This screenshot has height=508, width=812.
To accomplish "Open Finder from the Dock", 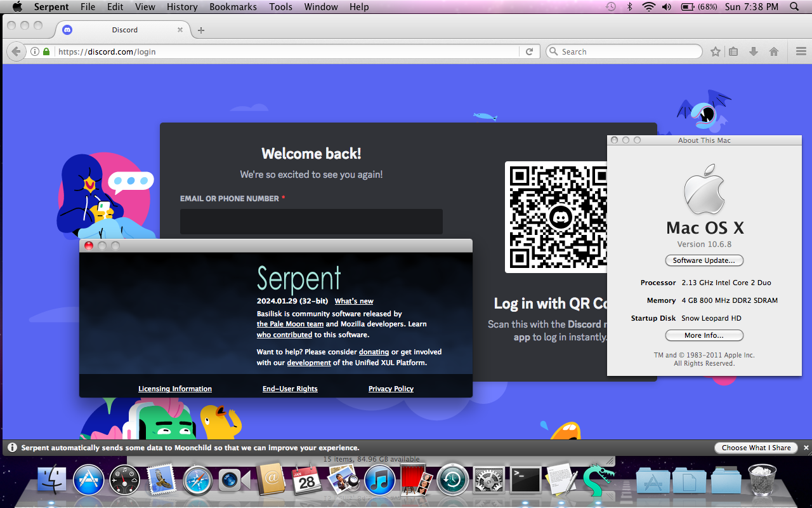I will pyautogui.click(x=52, y=480).
